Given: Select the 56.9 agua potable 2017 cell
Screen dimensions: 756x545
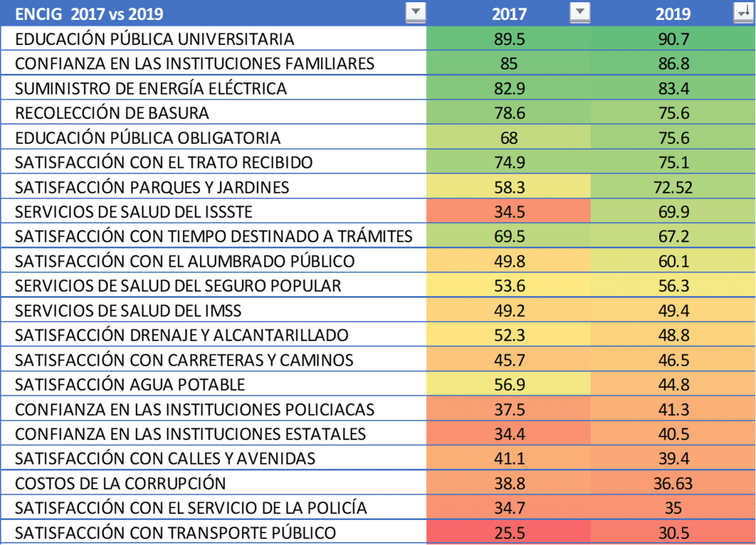Looking at the screenshot, I should [x=509, y=384].
